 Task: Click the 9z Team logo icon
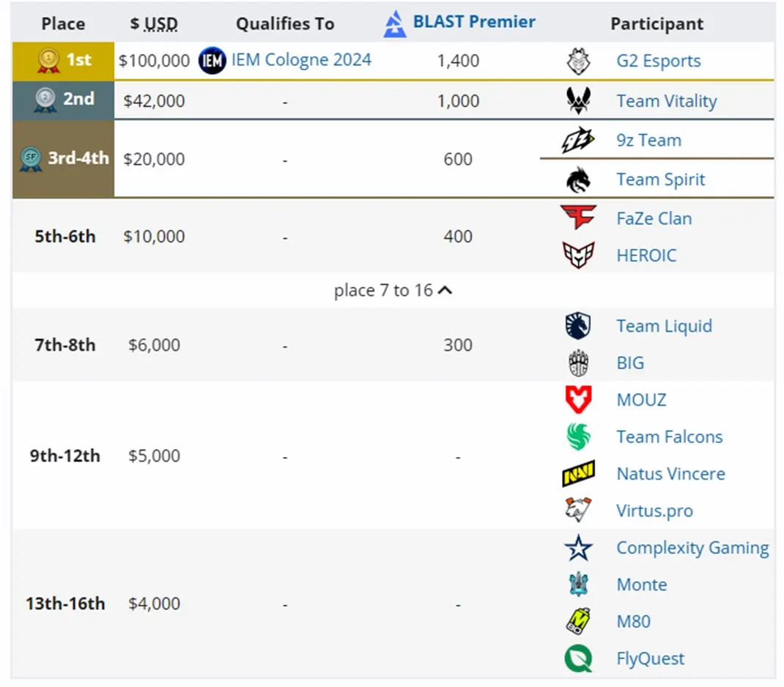[578, 141]
